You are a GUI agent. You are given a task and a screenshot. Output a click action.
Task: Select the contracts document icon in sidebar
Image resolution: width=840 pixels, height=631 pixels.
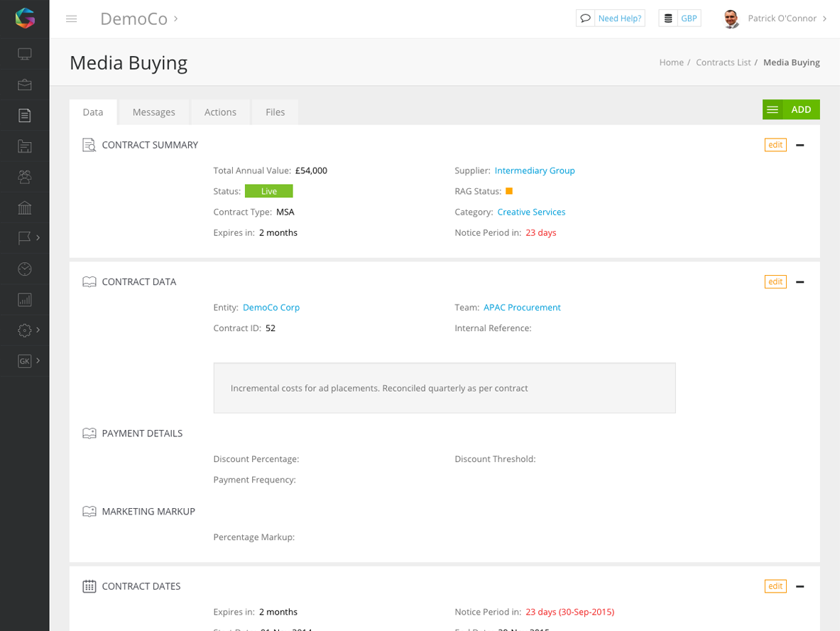point(25,115)
